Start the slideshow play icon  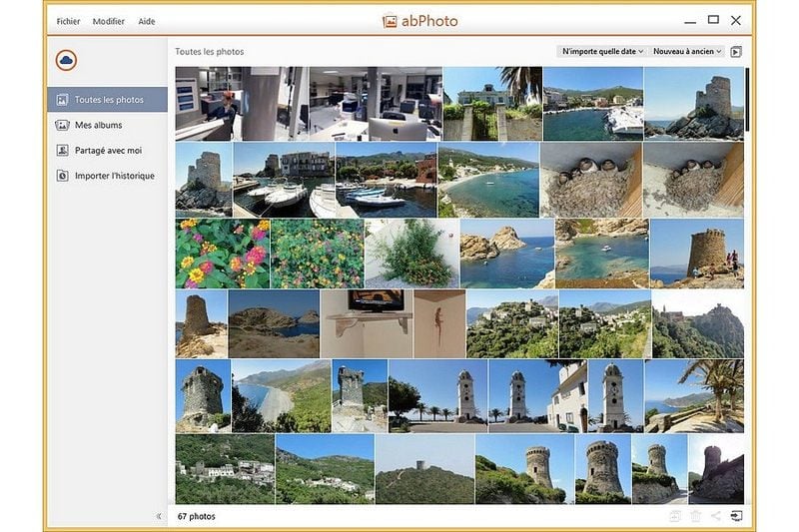(736, 52)
